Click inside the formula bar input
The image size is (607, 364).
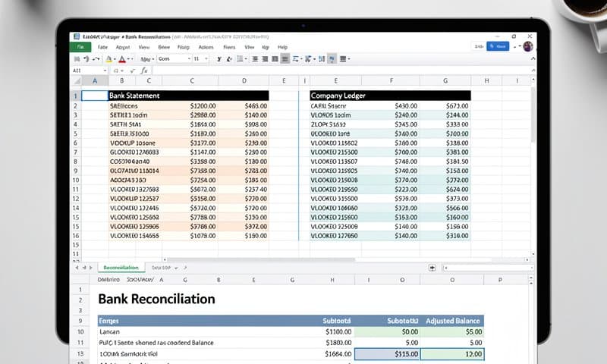(341, 71)
